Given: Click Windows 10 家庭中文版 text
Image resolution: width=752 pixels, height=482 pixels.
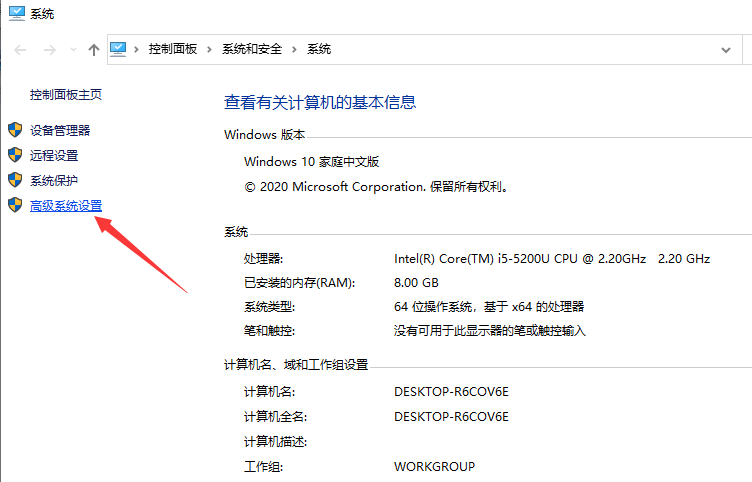Looking at the screenshot, I should click(x=311, y=162).
